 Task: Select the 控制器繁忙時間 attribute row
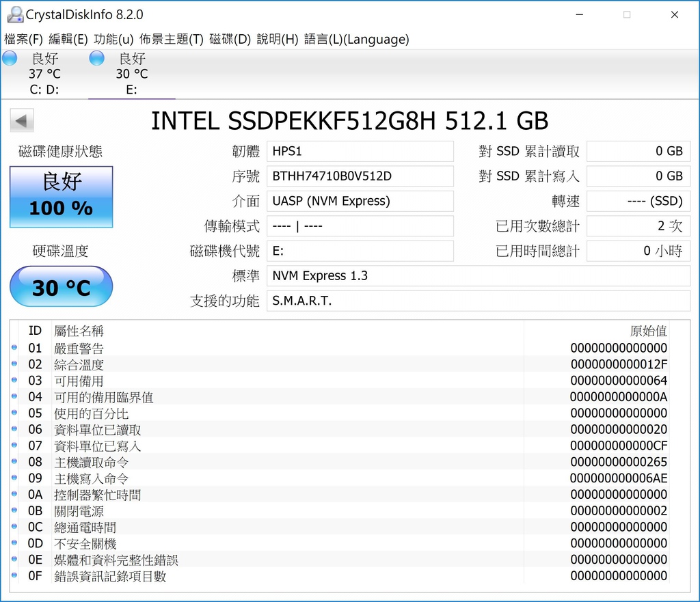pyautogui.click(x=339, y=494)
